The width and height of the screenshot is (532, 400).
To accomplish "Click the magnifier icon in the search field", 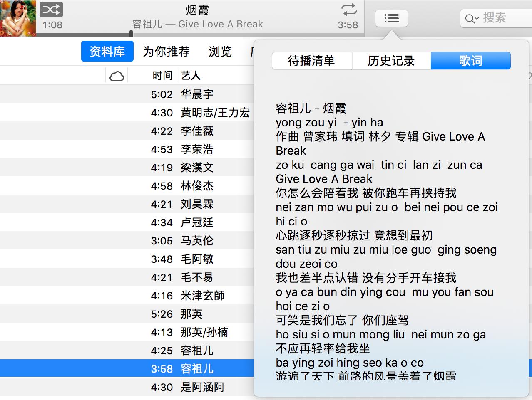I will coord(471,18).
